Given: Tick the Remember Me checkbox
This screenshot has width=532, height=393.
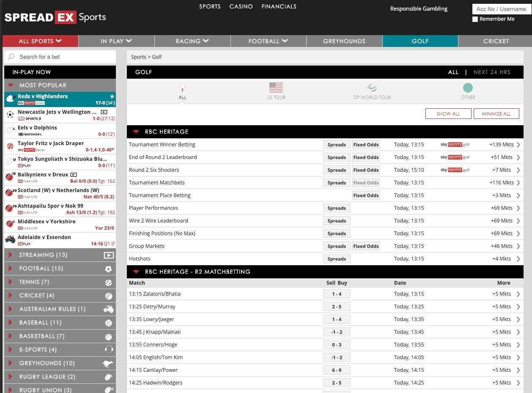Looking at the screenshot, I should (x=475, y=19).
